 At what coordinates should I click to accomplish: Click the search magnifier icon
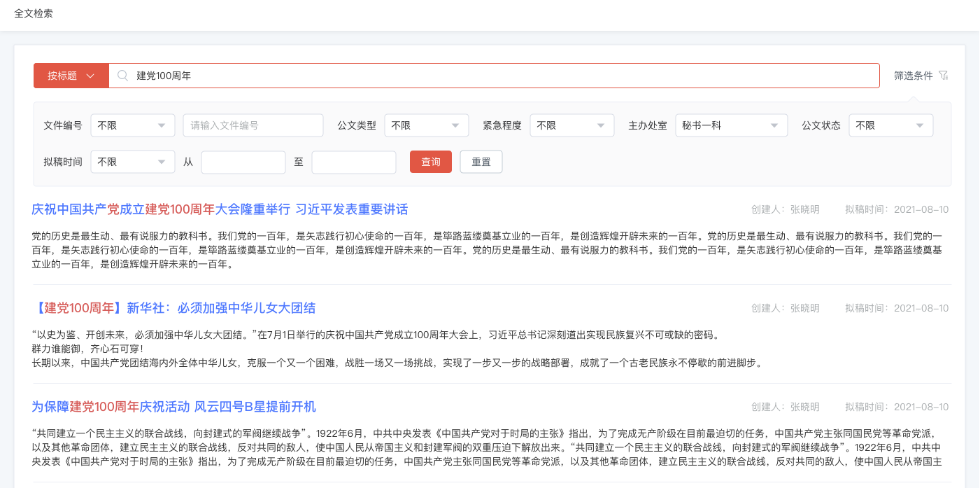[x=122, y=76]
